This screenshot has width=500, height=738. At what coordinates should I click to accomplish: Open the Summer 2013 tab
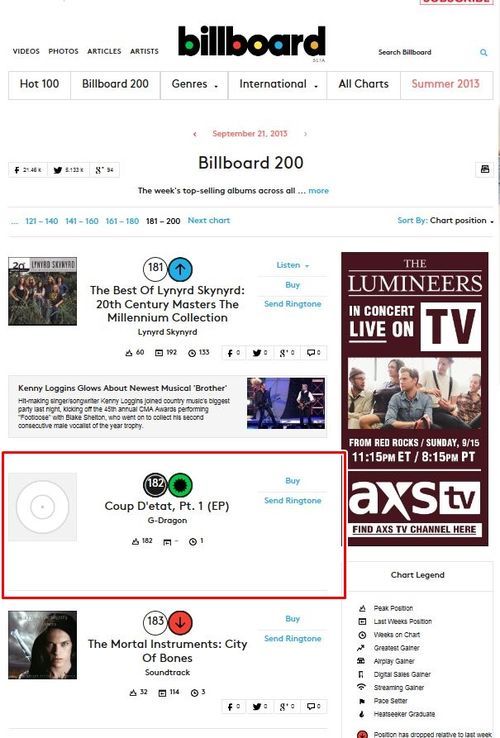point(445,84)
